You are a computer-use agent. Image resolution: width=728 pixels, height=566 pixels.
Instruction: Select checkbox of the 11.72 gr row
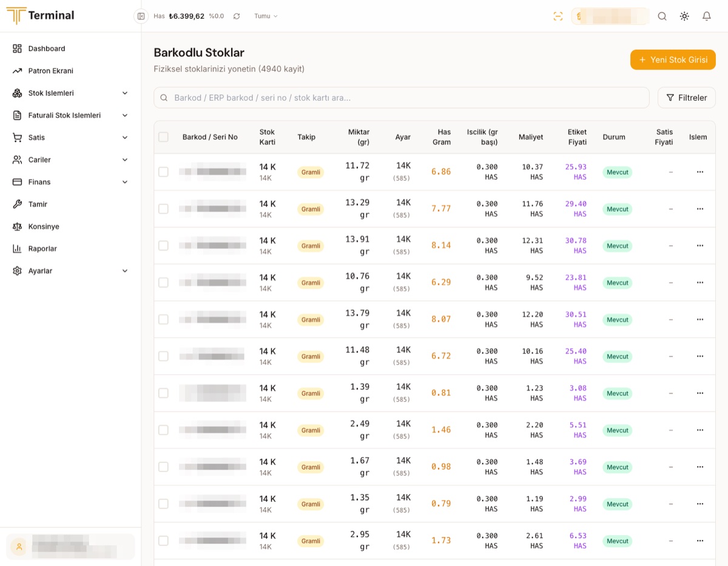[x=163, y=172]
